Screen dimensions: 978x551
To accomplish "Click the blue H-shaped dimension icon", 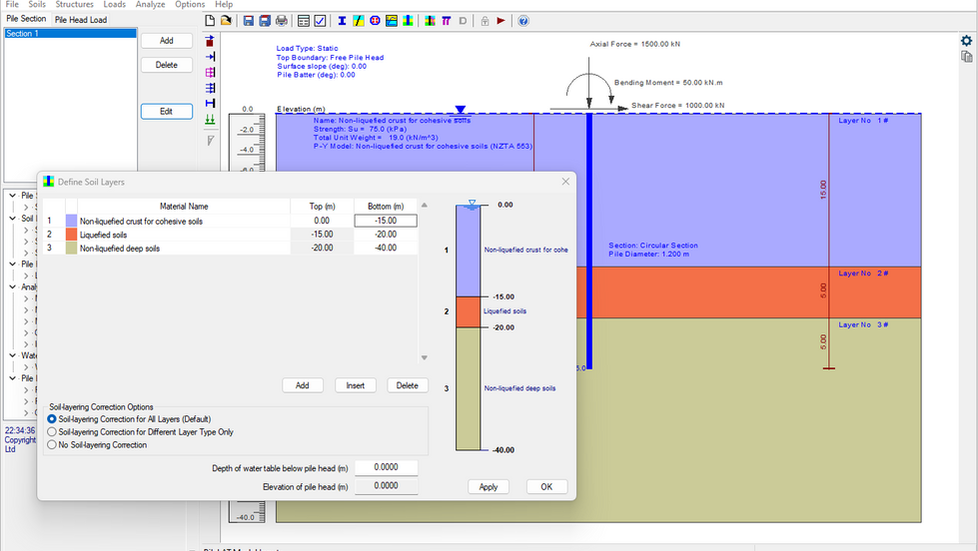I will click(x=210, y=104).
